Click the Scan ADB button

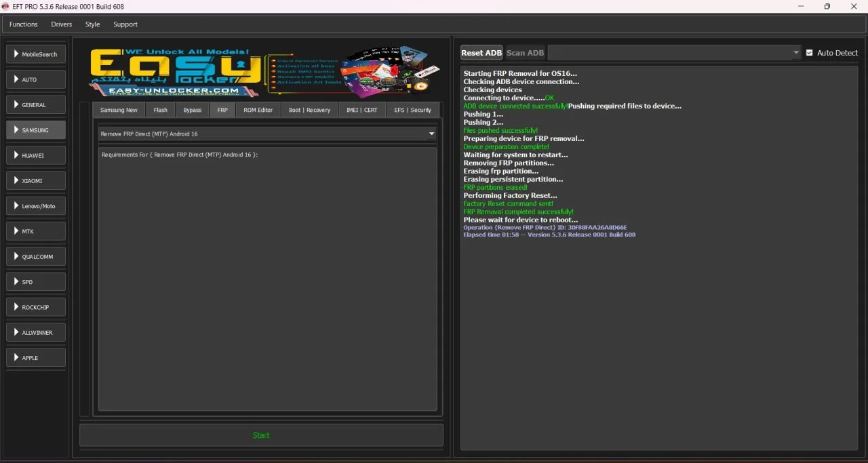tap(525, 53)
